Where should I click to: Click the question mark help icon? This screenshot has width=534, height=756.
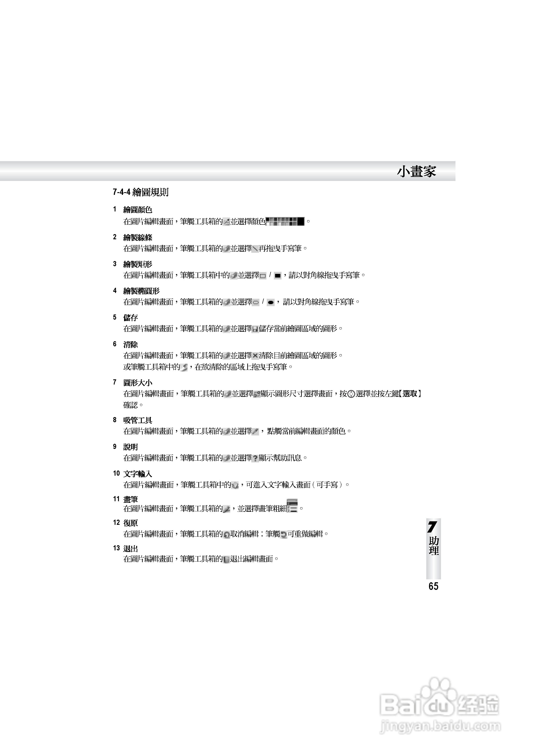(x=255, y=459)
